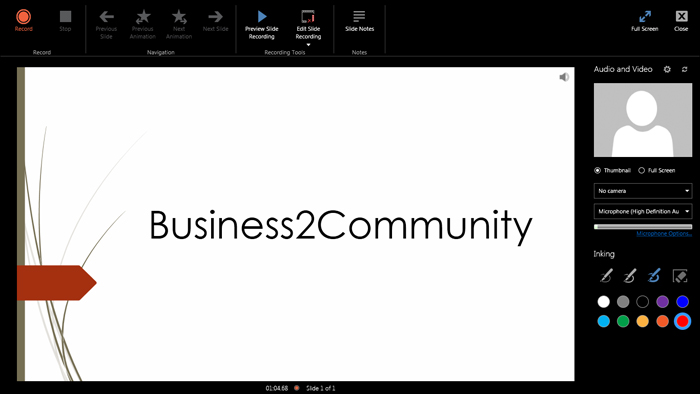Select the Full Screen camera radio option
Viewport: 700px width, 394px height.
click(x=642, y=170)
